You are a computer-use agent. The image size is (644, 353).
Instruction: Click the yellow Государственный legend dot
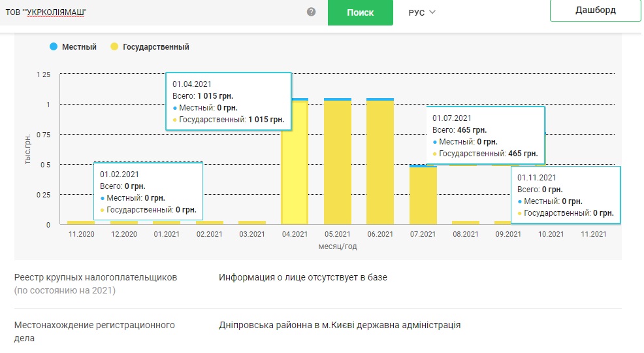tap(114, 47)
